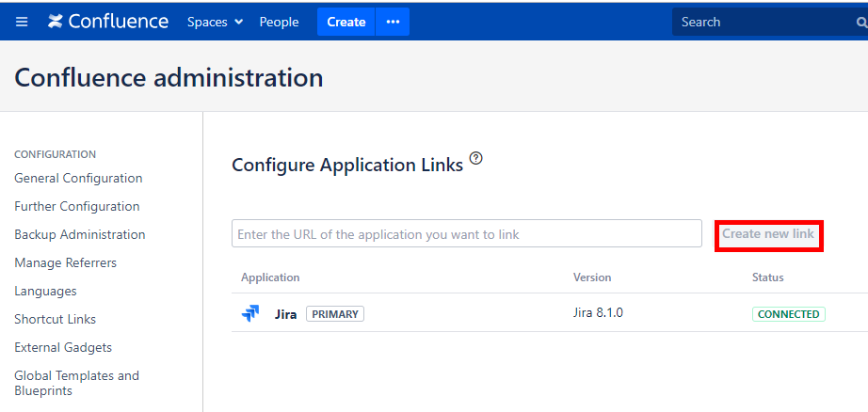This screenshot has height=412, width=868.
Task: Open External Gadgets settings
Action: pyautogui.click(x=63, y=347)
